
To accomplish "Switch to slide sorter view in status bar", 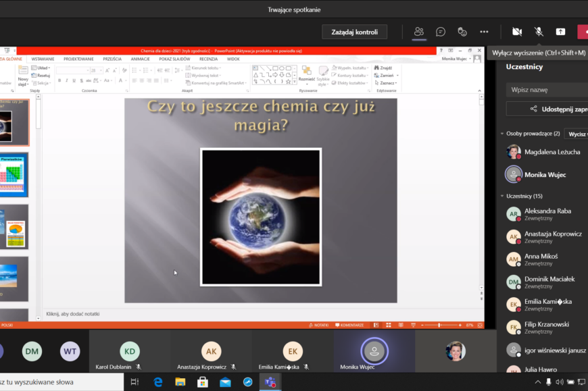I will click(x=389, y=325).
